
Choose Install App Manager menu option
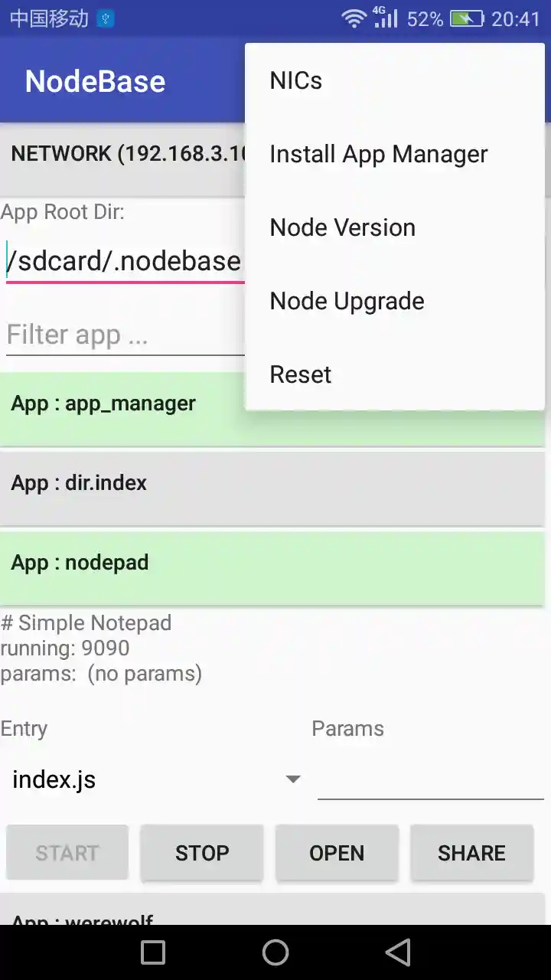point(379,154)
